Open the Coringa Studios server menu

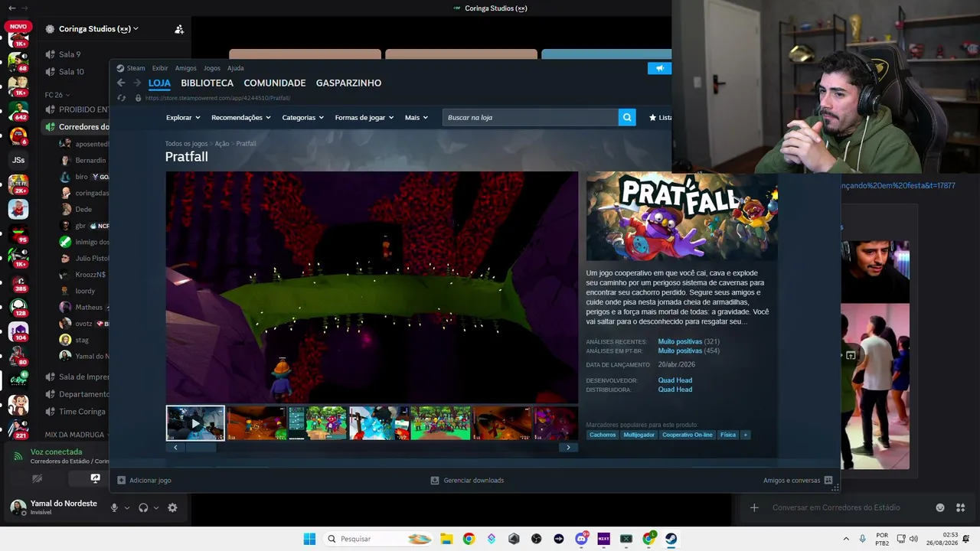[x=99, y=29]
